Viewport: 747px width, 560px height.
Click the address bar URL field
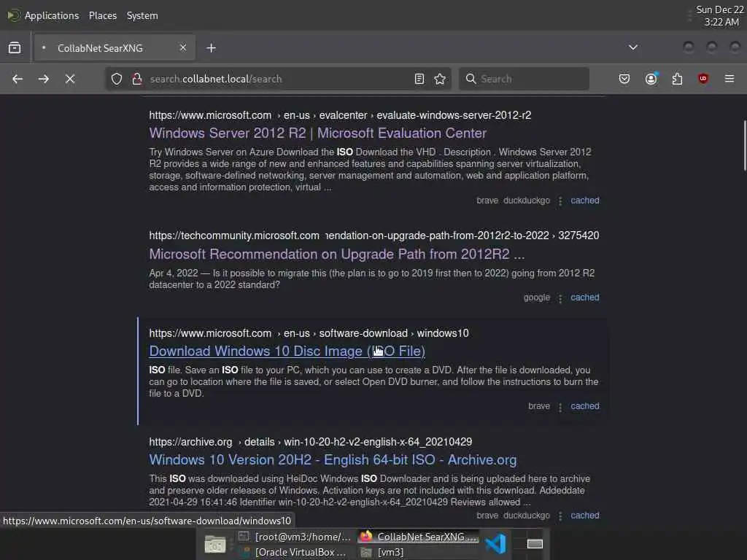pyautogui.click(x=279, y=79)
